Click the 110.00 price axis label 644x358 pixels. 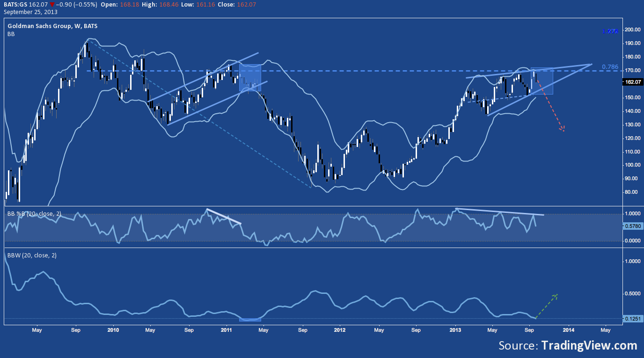(633, 152)
